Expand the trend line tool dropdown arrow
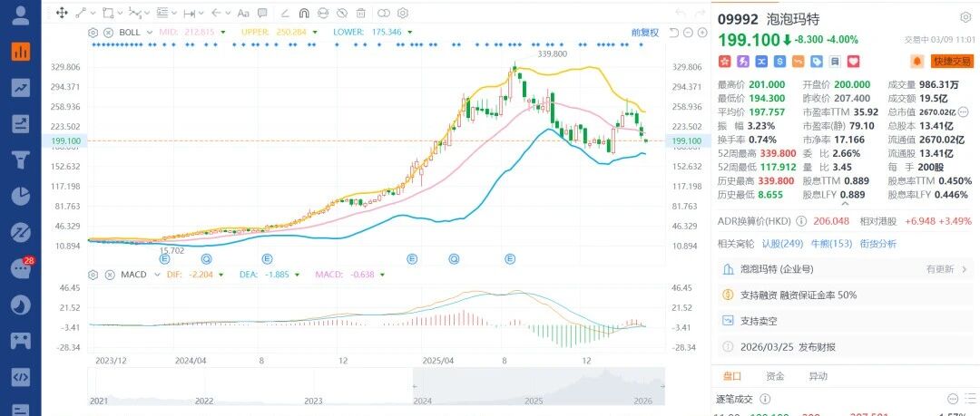980x416 pixels. [x=93, y=13]
